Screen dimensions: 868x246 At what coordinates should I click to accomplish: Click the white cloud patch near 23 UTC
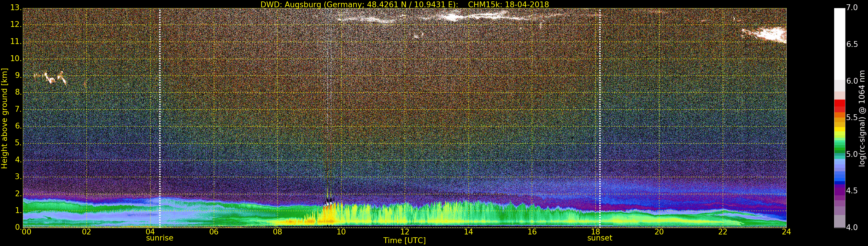click(x=768, y=35)
